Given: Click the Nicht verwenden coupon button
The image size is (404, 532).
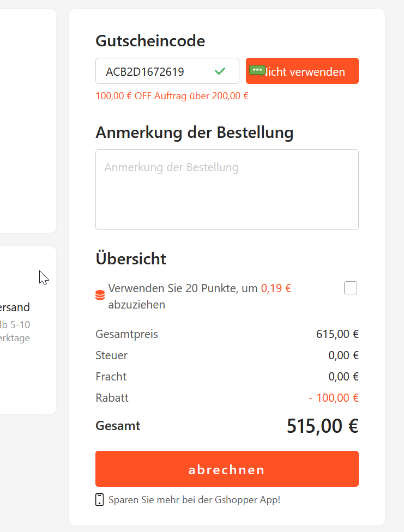Looking at the screenshot, I should pyautogui.click(x=302, y=71).
